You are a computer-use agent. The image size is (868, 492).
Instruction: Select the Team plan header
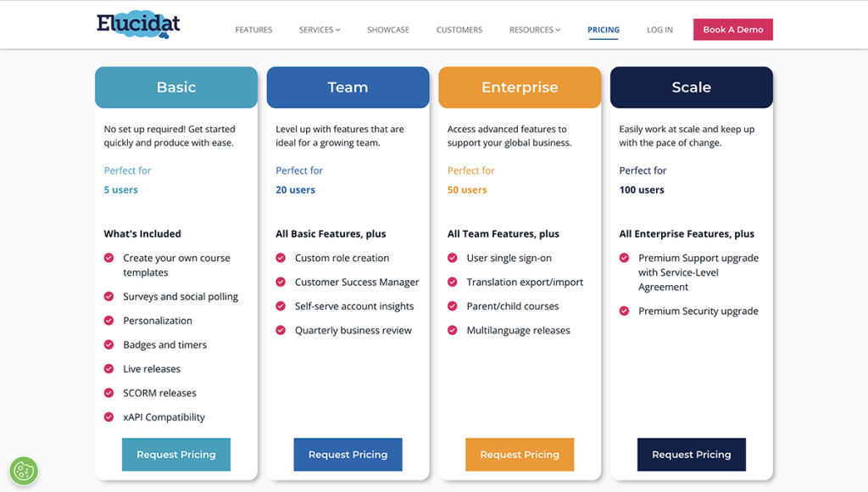click(348, 87)
